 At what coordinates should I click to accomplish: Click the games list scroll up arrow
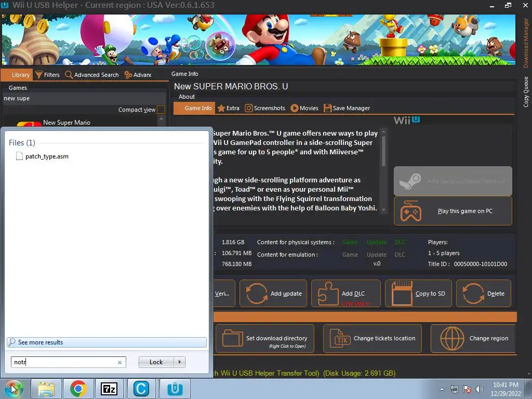click(x=161, y=119)
